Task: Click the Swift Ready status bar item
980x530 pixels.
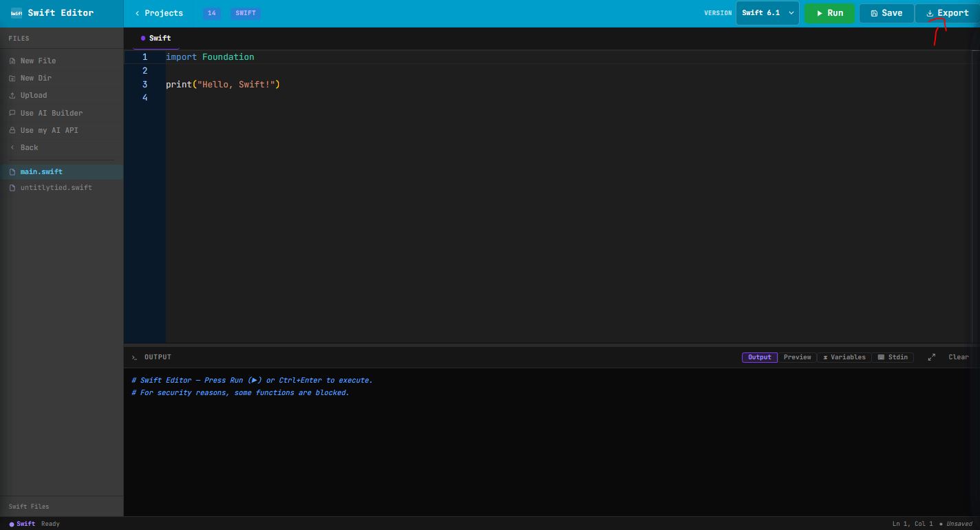Action: [34, 524]
